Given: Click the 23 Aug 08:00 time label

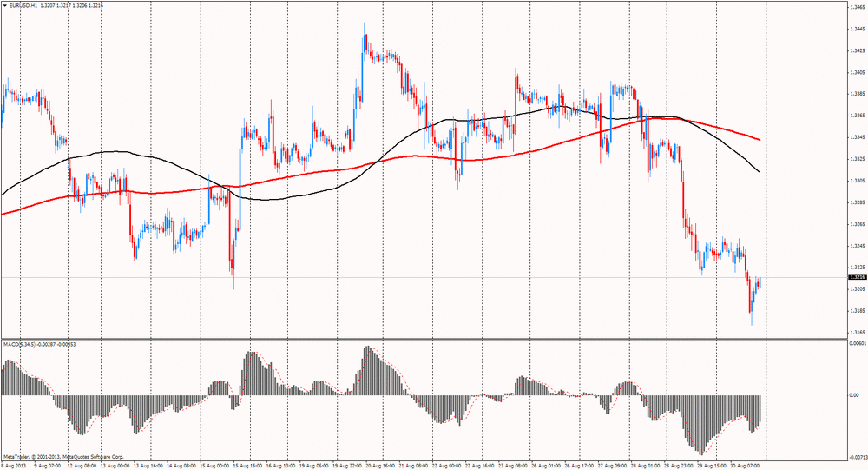Looking at the screenshot, I should [514, 466].
